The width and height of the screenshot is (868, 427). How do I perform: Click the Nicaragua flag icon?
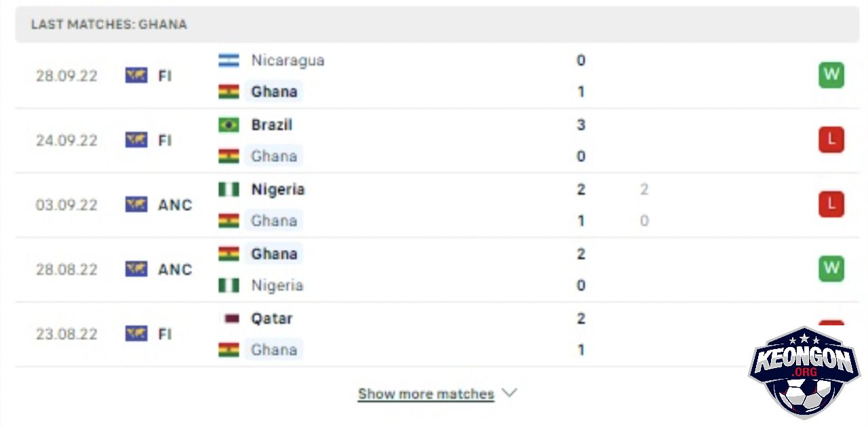pos(229,60)
